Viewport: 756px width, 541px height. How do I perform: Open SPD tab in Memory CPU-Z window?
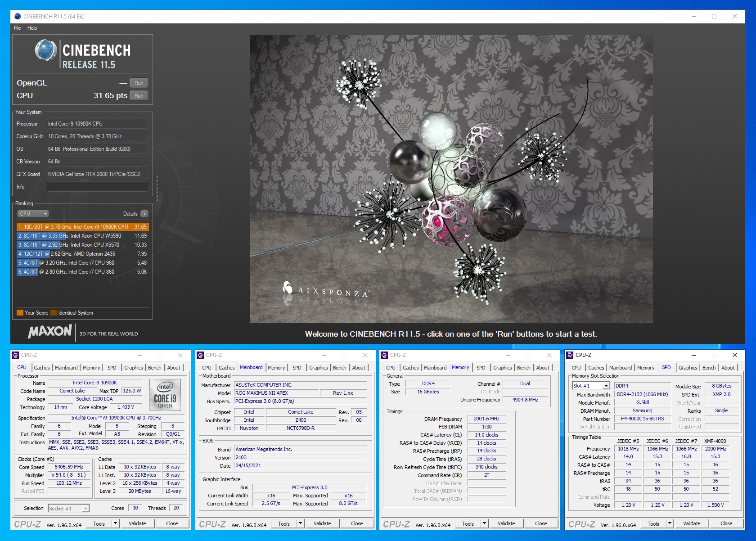tap(481, 368)
